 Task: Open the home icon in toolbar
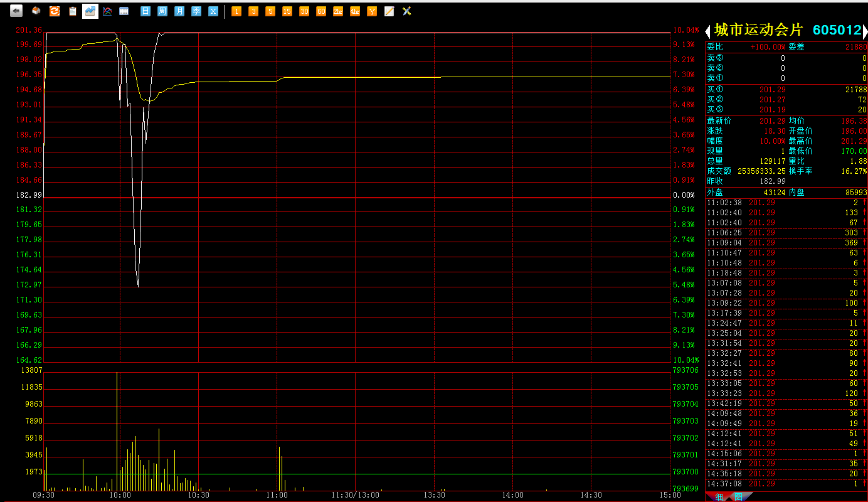tap(36, 11)
